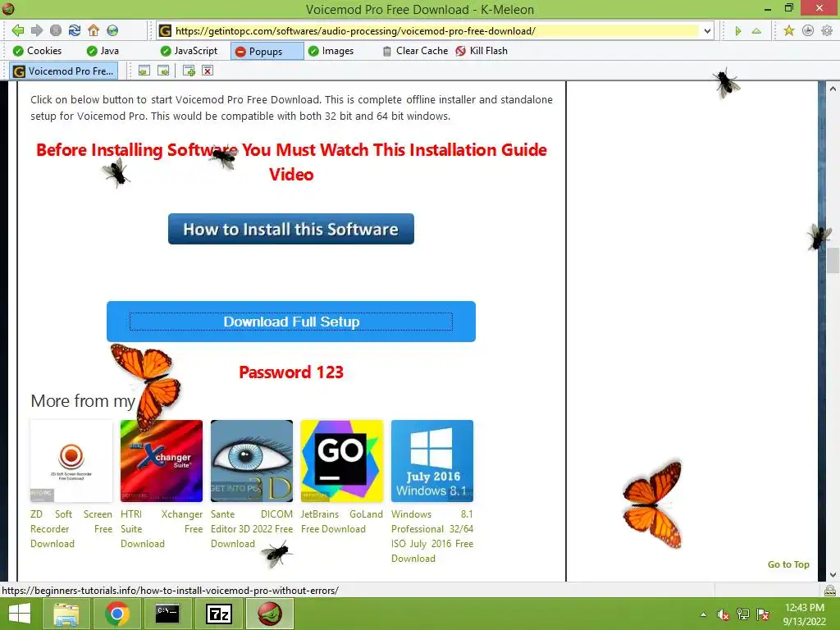The image size is (840, 630).
Task: Click ZD Soft Screen Recorder thumbnail
Action: [x=71, y=461]
